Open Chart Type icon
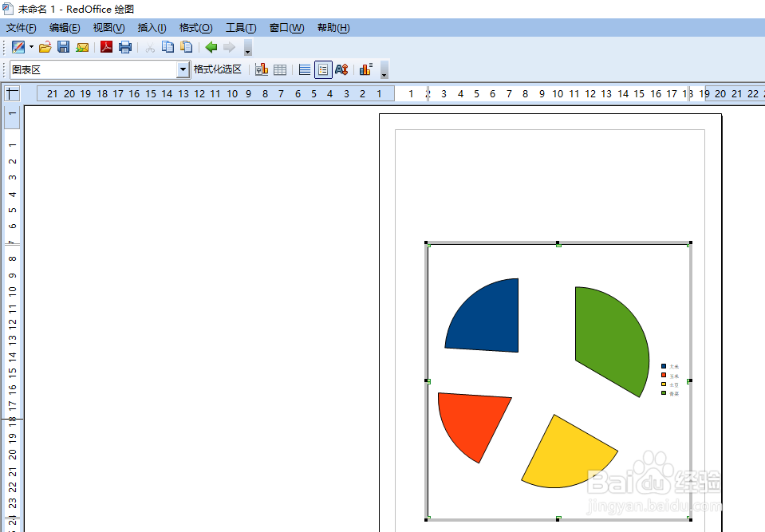 point(262,69)
